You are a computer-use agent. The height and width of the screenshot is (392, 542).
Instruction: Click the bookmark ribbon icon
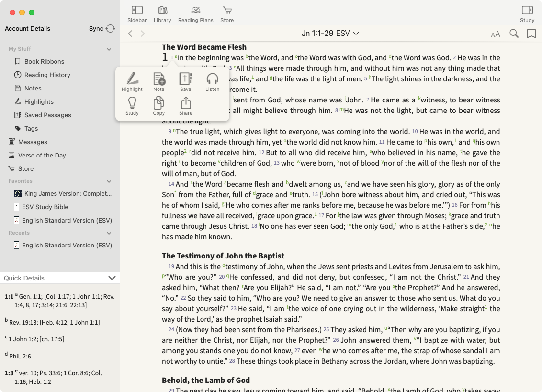[531, 34]
